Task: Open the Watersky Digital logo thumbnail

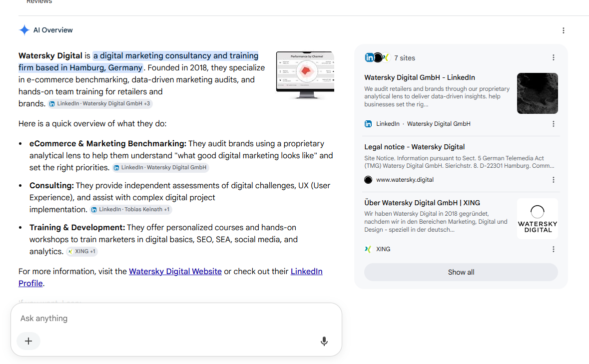Action: (537, 219)
